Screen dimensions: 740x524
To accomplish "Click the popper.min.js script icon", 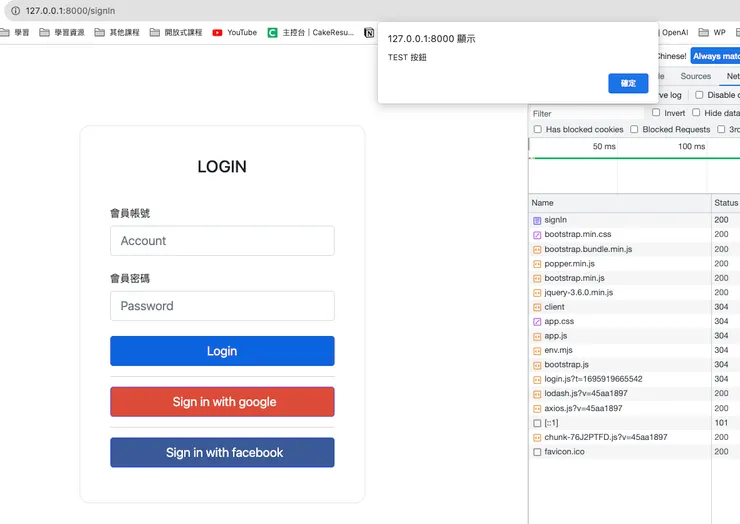I will 537,264.
